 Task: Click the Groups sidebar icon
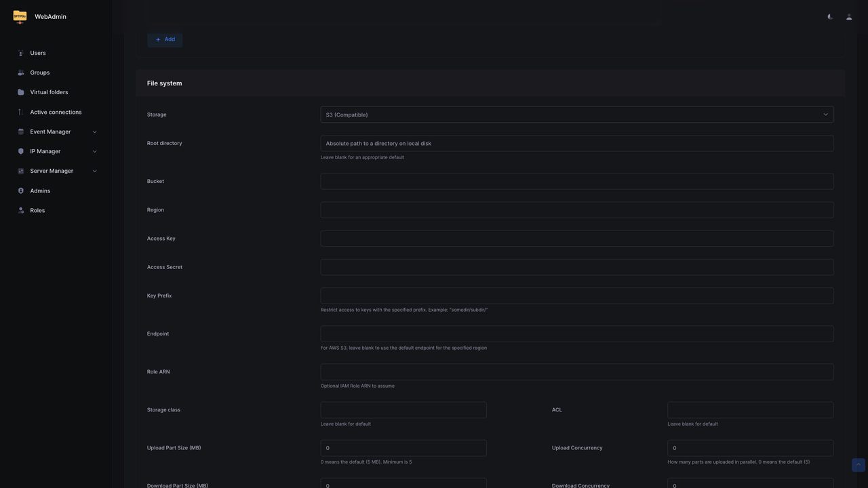point(20,73)
